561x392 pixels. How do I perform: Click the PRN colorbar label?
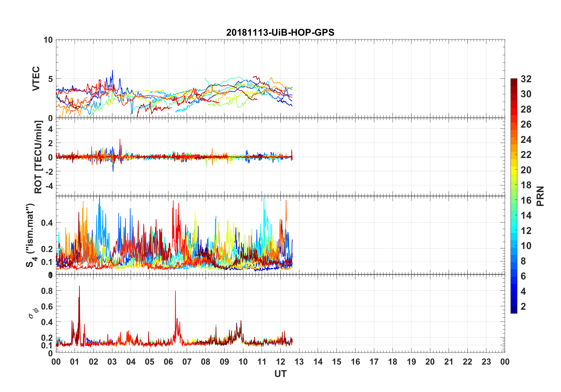pos(540,196)
